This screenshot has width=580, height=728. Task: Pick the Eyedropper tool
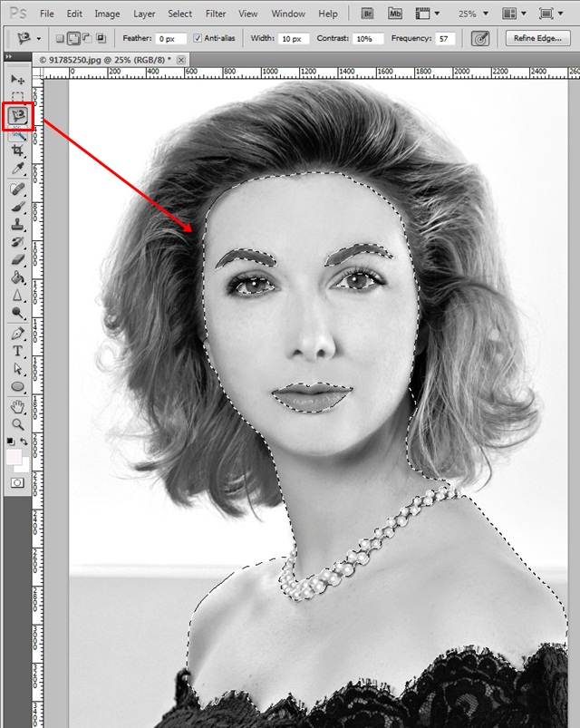(18, 169)
